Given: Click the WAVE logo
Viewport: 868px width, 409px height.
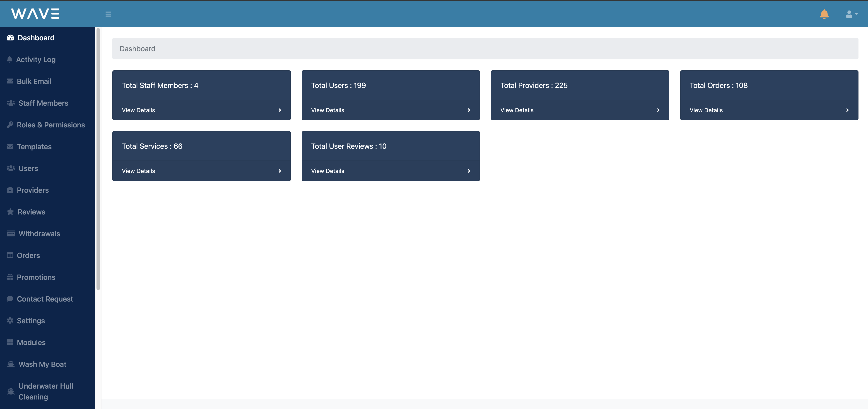Looking at the screenshot, I should point(35,14).
